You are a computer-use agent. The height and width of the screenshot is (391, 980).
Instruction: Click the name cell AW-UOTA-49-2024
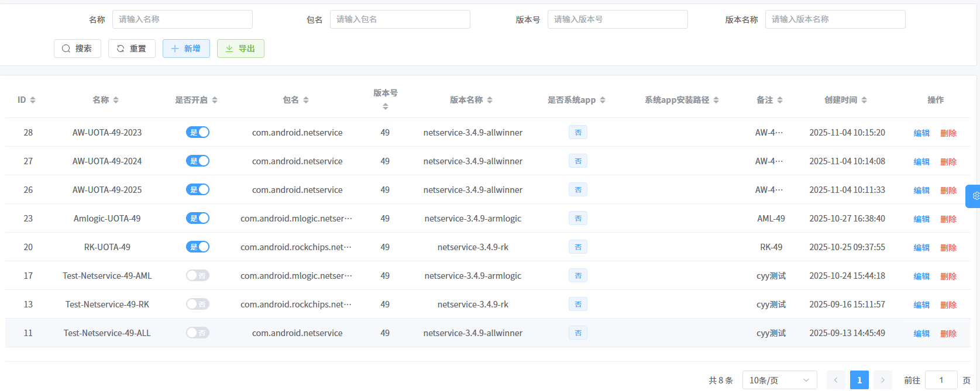point(107,161)
